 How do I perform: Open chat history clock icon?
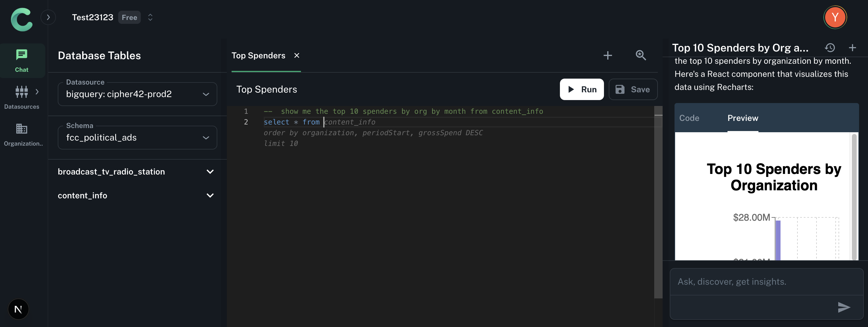(830, 48)
